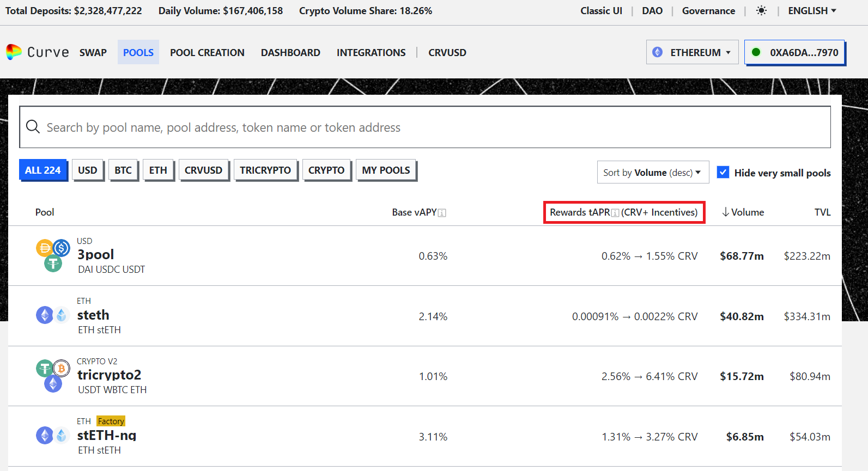
Task: Click the $334.31m TVL value
Action: pyautogui.click(x=807, y=316)
